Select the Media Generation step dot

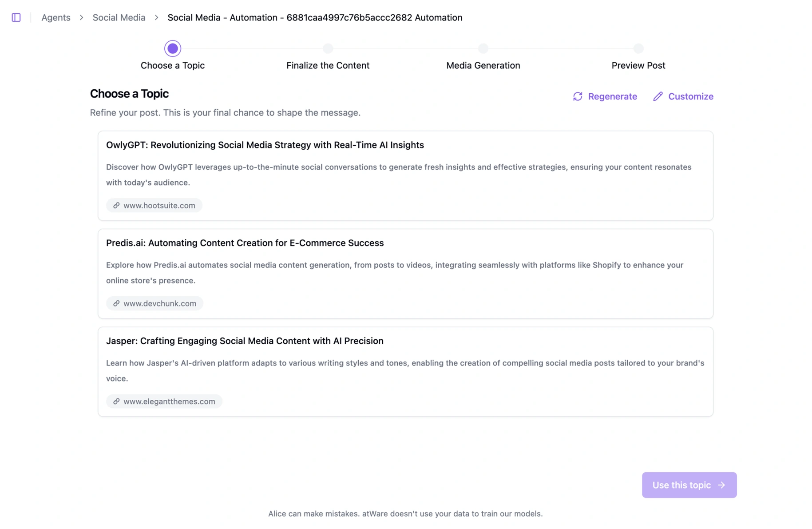483,48
